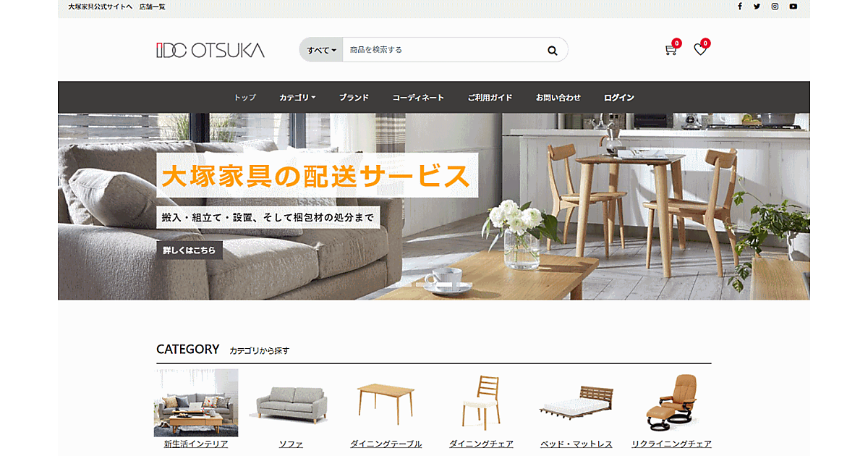868x456 pixels.
Task: Open the Instagram icon link
Action: (x=775, y=7)
